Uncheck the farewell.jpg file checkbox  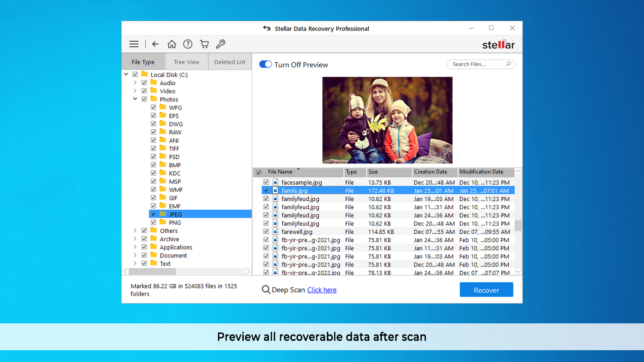[266, 232]
